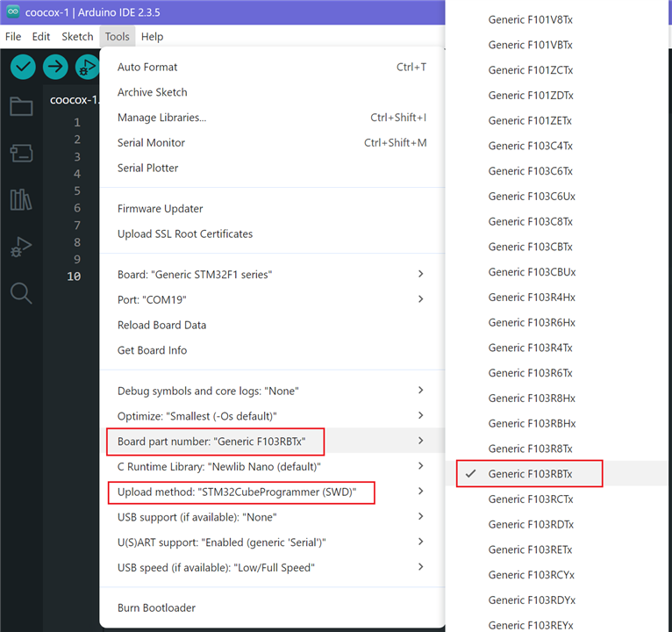The height and width of the screenshot is (632, 672).
Task: Select Generic F103R8Hx part number
Action: pyautogui.click(x=556, y=399)
